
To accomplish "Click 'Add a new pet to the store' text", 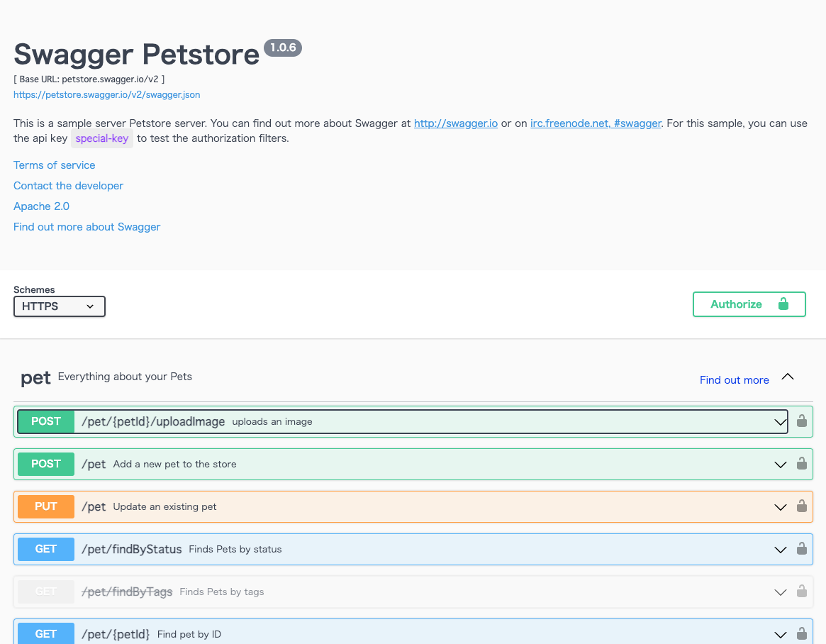I will point(175,465).
